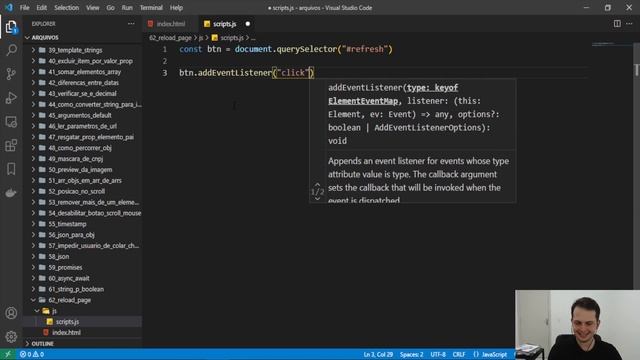Open the Run and Debug view
Image resolution: width=640 pixels, height=360 pixels.
pos(11,98)
